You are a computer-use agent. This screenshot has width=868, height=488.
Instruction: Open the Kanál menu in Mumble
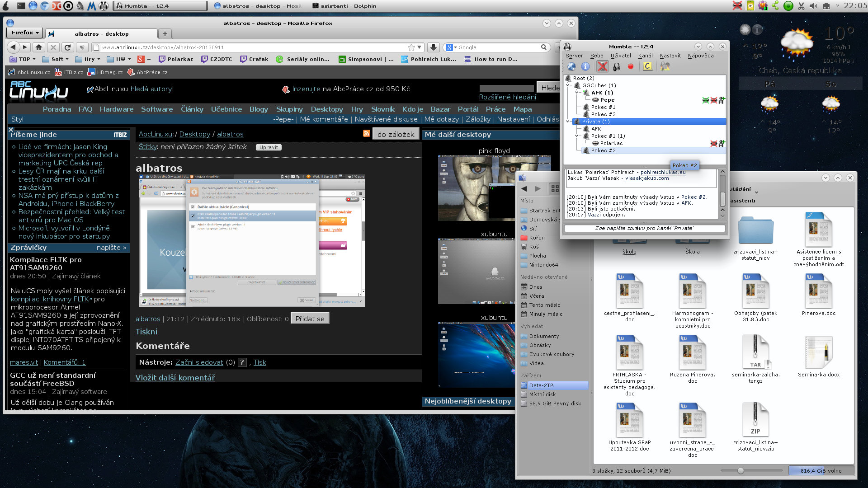click(646, 56)
